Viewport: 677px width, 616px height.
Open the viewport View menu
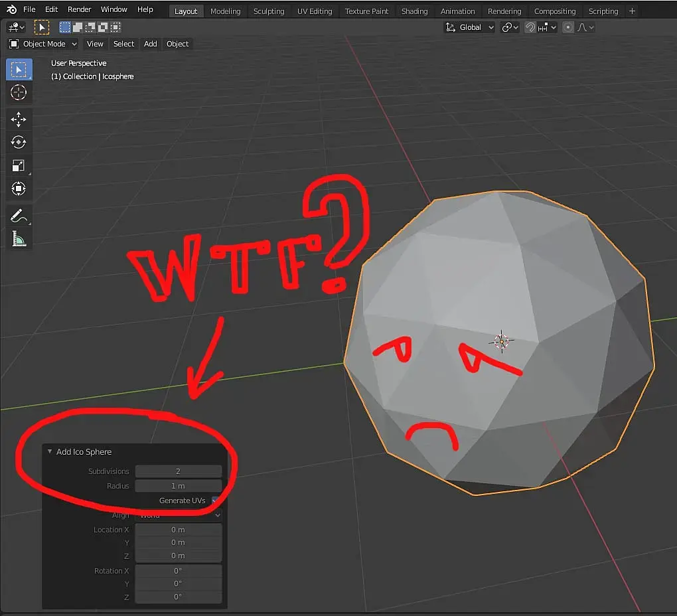point(95,44)
